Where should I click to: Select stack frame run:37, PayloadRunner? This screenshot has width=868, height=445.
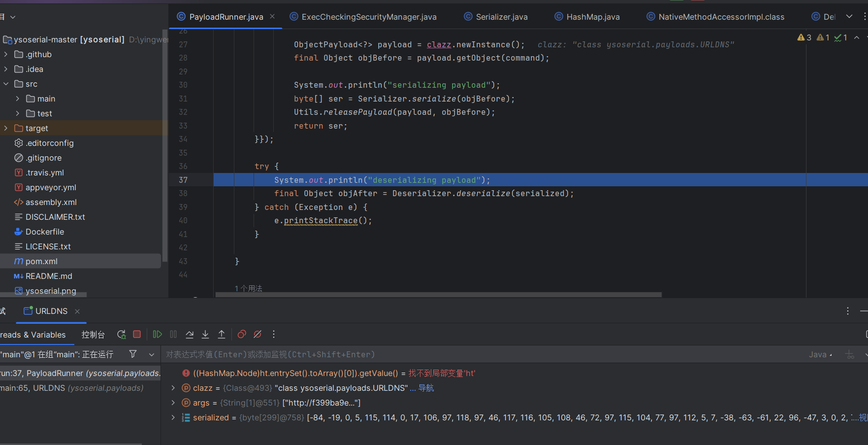click(x=80, y=373)
